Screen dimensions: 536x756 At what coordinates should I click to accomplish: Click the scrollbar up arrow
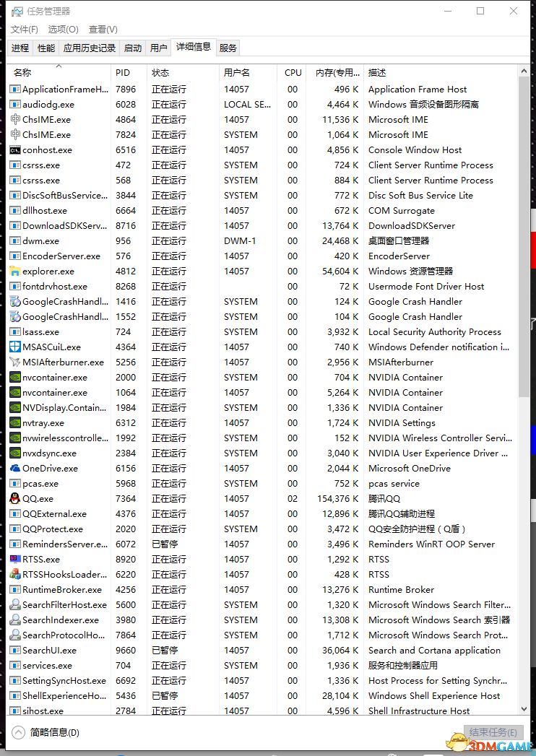tap(524, 71)
